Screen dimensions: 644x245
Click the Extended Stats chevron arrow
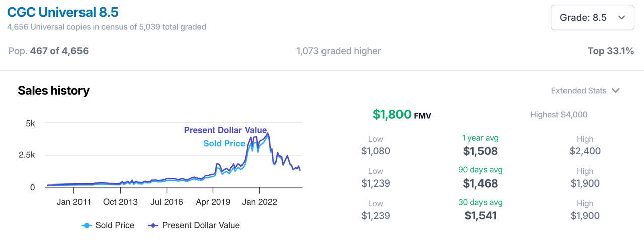tap(616, 91)
